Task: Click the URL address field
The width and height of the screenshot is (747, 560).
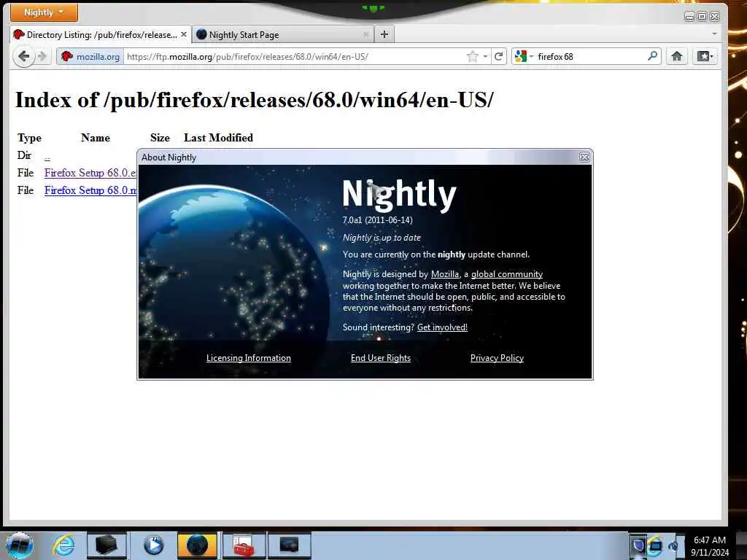Action: pos(295,57)
